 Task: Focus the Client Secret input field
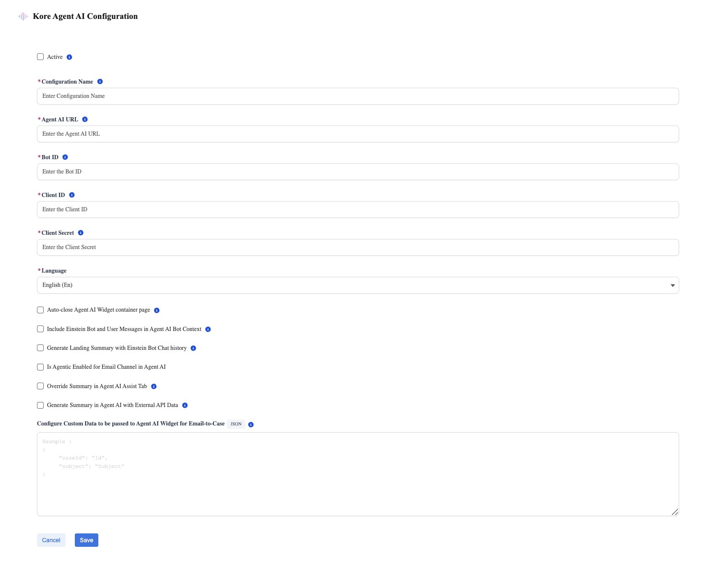358,247
